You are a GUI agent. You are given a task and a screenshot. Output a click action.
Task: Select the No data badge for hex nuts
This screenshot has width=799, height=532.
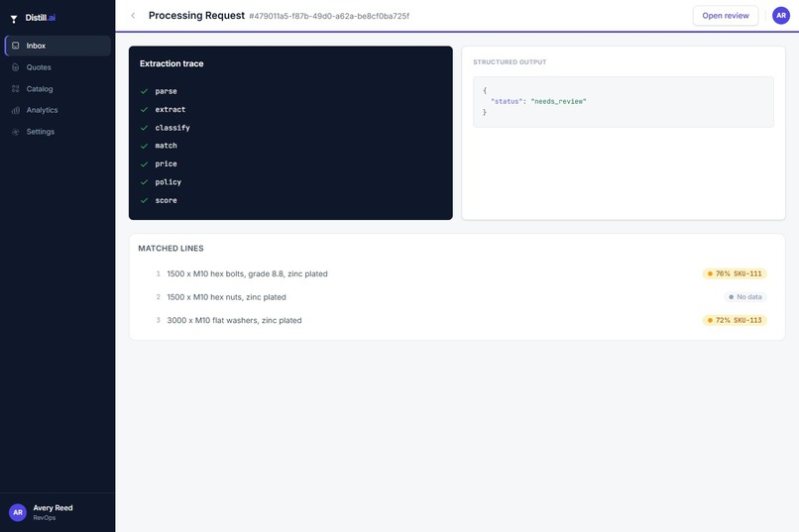[x=745, y=297]
